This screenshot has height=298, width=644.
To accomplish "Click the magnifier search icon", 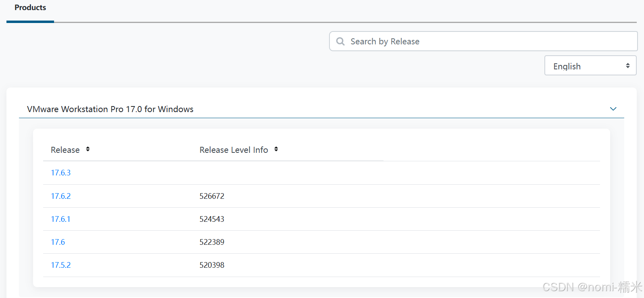I will (340, 41).
